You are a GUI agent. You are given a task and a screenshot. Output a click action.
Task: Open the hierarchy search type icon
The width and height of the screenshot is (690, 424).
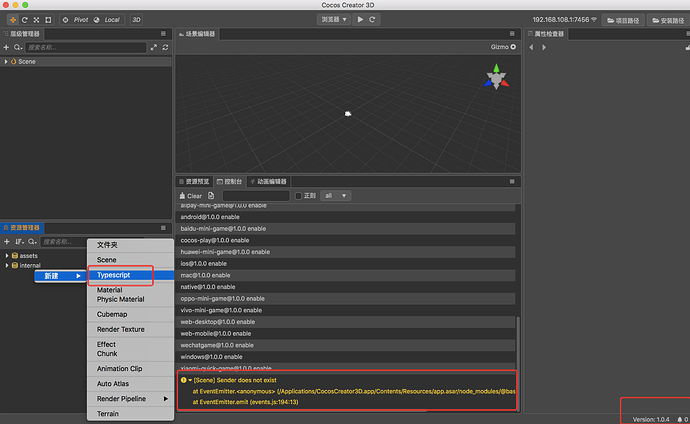18,48
